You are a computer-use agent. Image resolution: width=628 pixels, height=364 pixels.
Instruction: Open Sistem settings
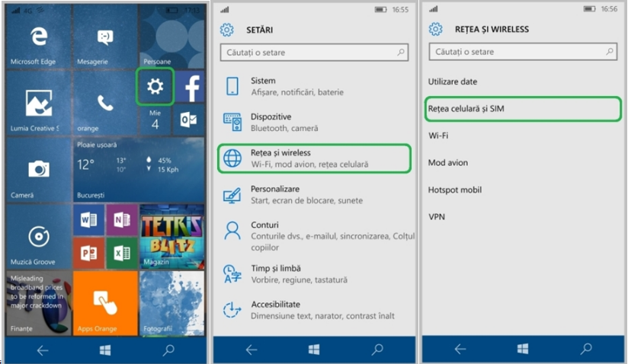[315, 86]
